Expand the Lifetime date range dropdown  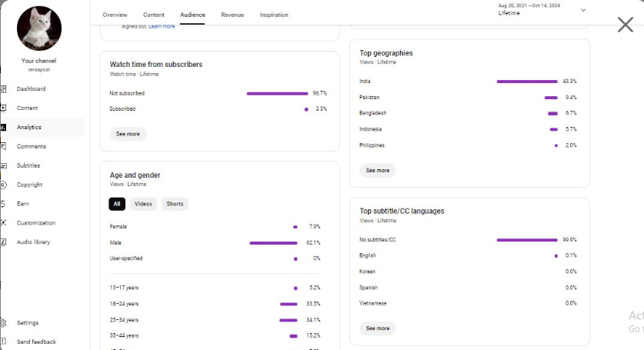pos(582,10)
